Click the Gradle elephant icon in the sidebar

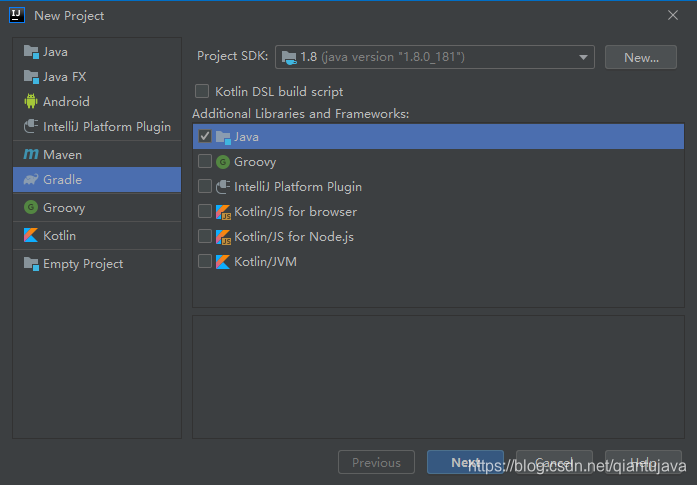tap(31, 180)
